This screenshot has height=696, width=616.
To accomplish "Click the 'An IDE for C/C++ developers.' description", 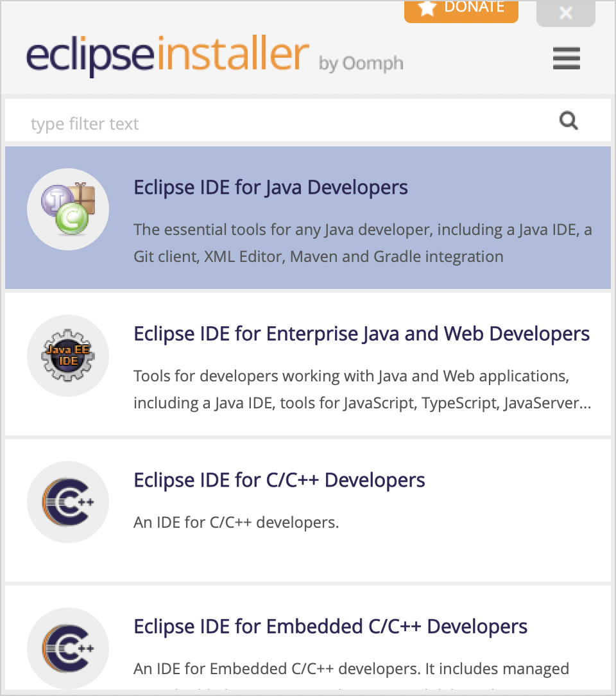I will [236, 523].
